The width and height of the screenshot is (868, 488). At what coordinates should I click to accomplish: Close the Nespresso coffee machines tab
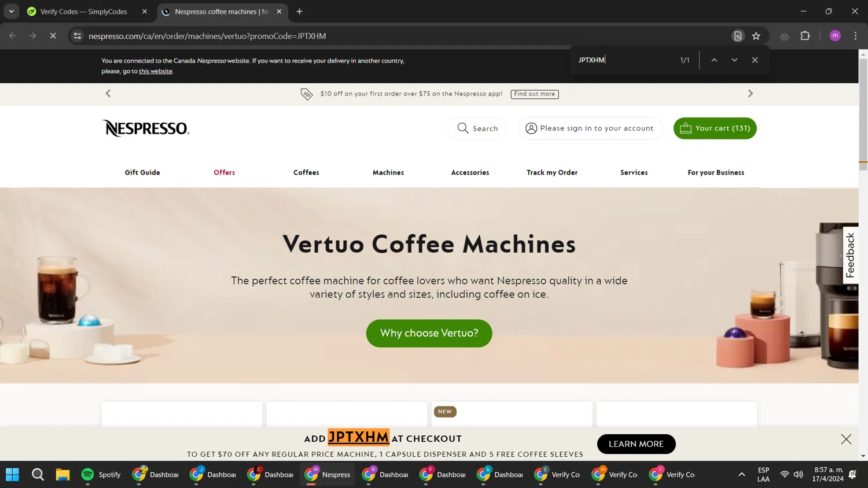pos(279,12)
